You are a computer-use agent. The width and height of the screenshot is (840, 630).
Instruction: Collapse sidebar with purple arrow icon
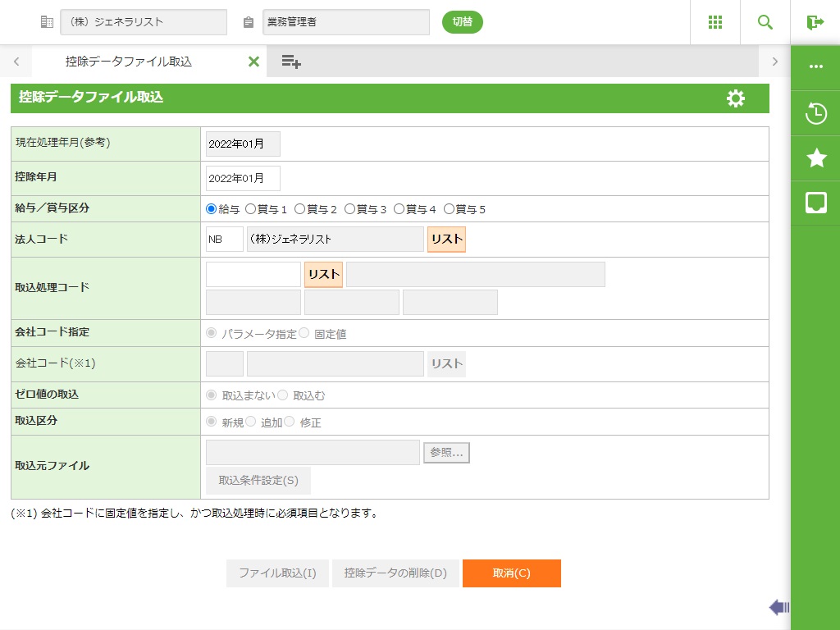pos(778,607)
